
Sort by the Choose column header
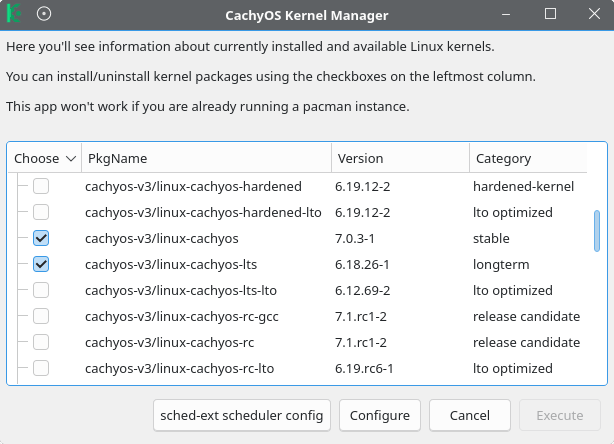point(45,158)
